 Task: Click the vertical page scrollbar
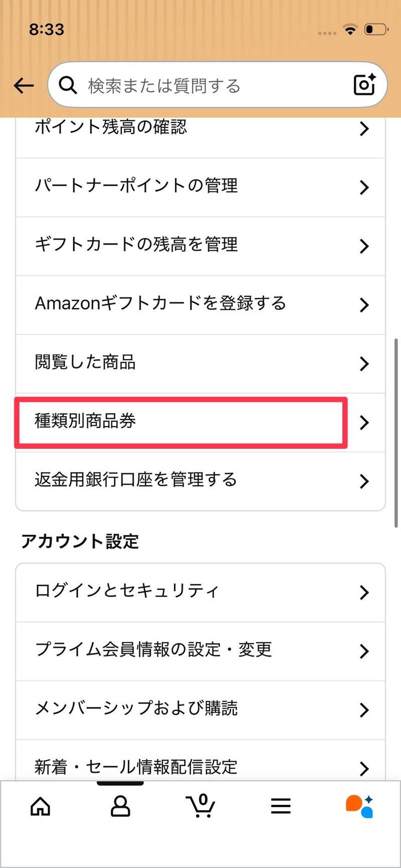click(x=396, y=433)
